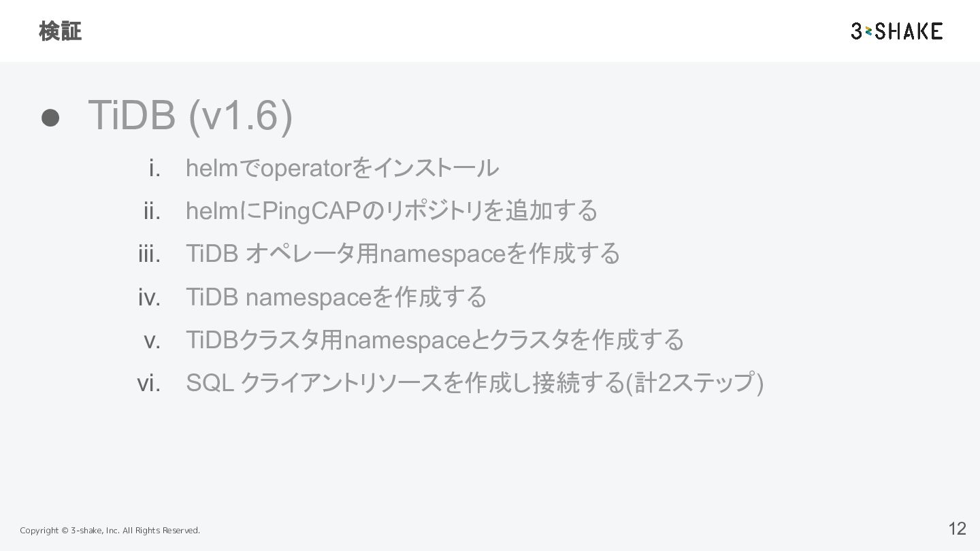Screen dimensions: 980x551
Task: Select the TiDB (v1.6) heading
Action: [x=191, y=114]
